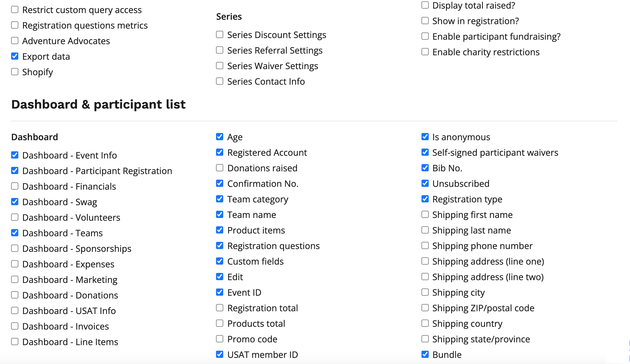Enable Dashboard - Financials checkbox
The height and width of the screenshot is (364, 630).
tap(15, 186)
